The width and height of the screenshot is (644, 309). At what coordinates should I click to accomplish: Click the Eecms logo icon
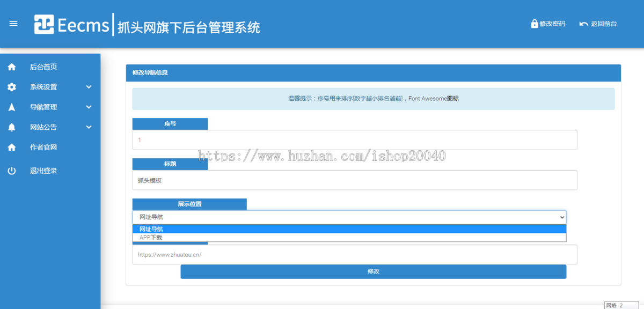(44, 24)
